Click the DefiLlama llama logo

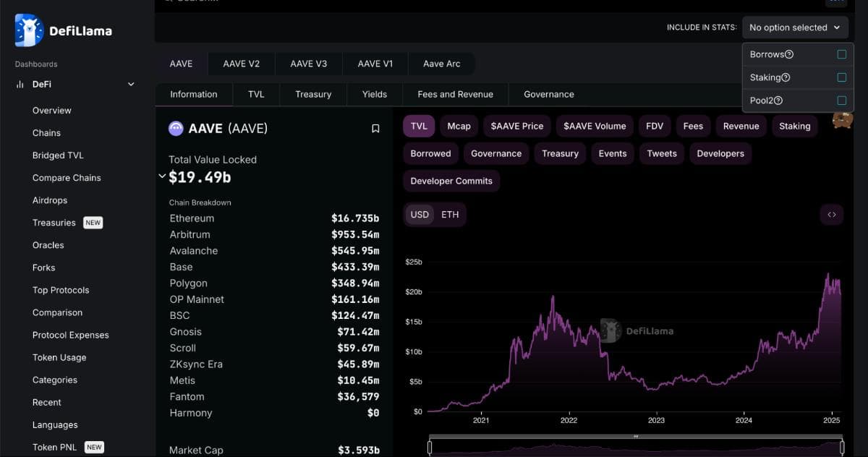pyautogui.click(x=27, y=30)
